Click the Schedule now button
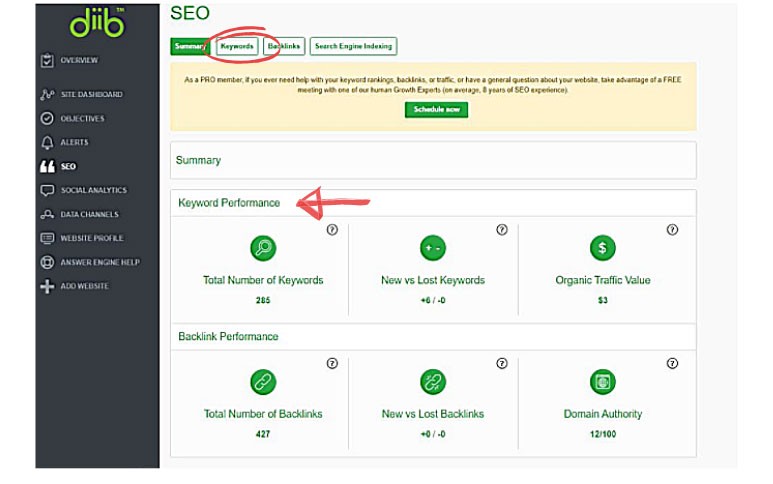This screenshot has height=484, width=773. click(x=436, y=109)
